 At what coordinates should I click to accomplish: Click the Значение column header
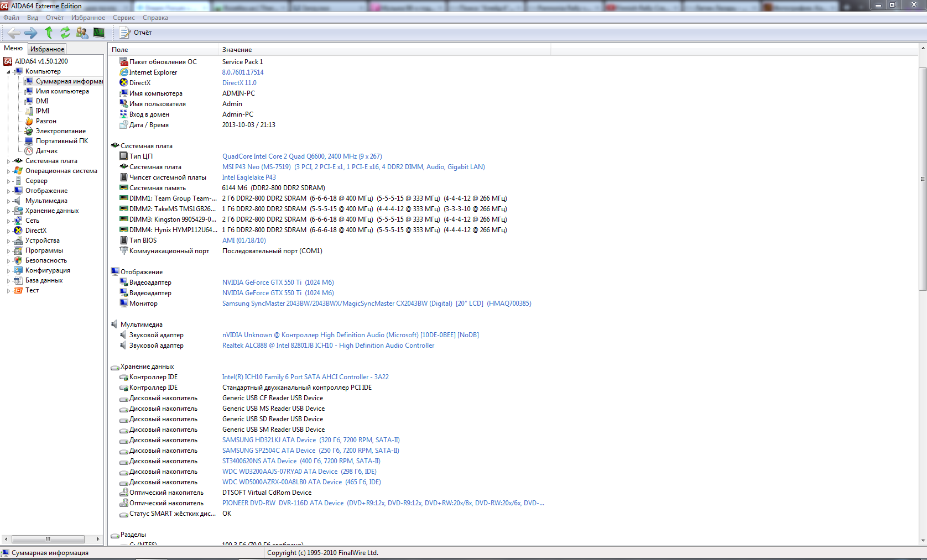(384, 50)
